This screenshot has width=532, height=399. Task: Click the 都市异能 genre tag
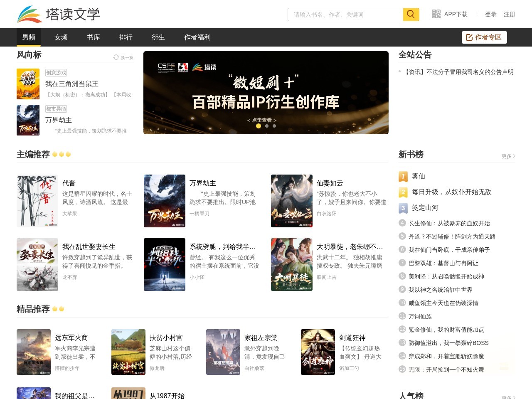coord(56,109)
